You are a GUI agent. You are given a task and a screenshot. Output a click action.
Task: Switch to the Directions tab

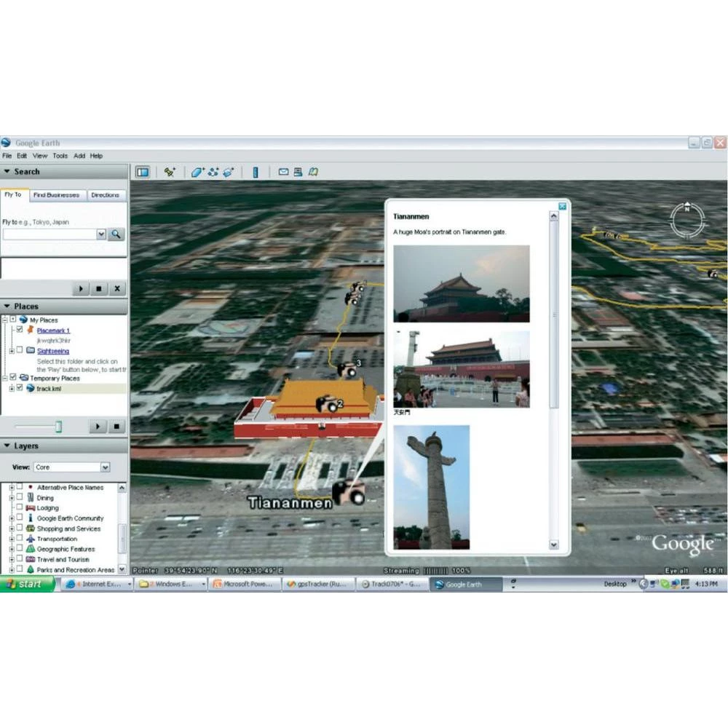click(x=105, y=195)
